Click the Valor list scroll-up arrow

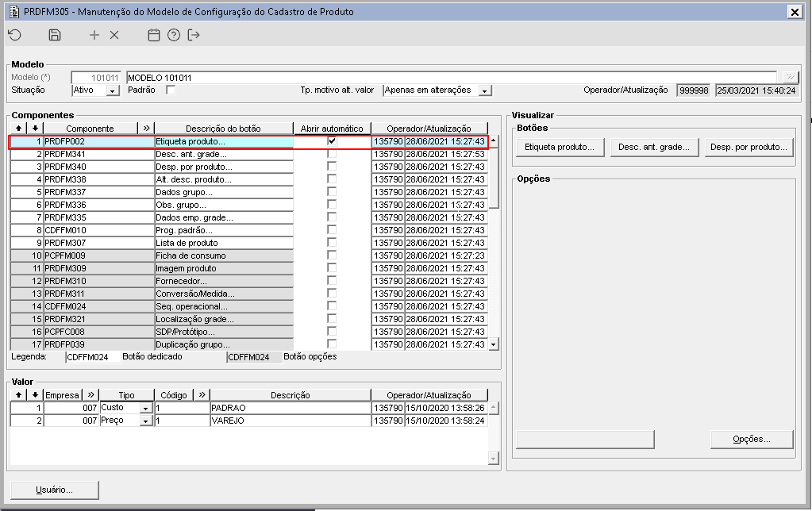(494, 408)
